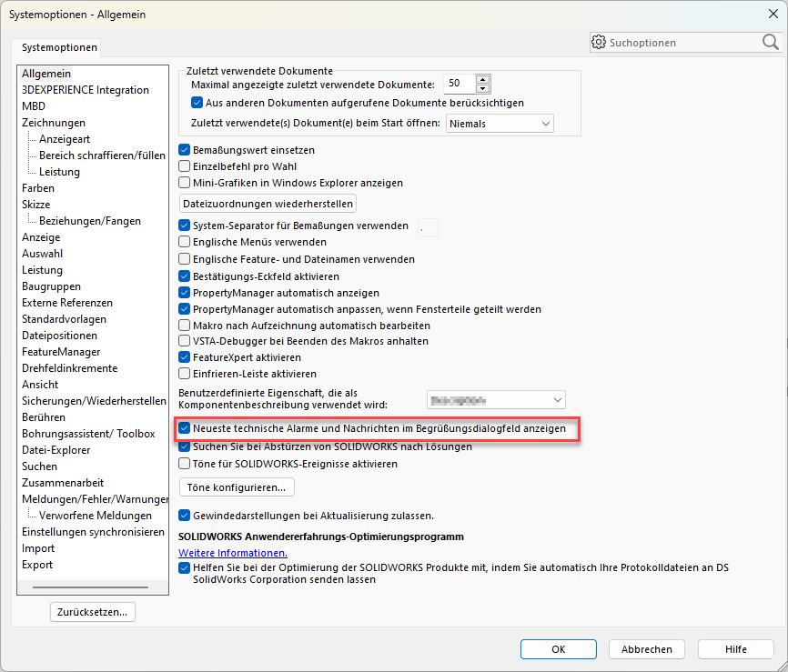Click the search magnifier icon

[x=770, y=42]
